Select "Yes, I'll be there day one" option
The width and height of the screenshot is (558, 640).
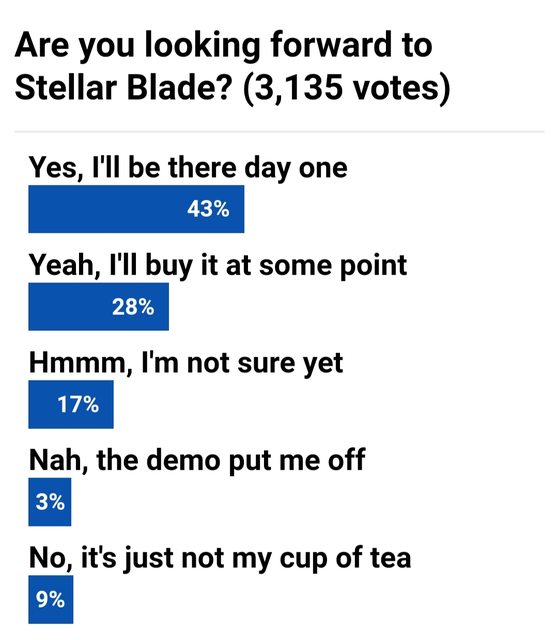pyautogui.click(x=188, y=168)
